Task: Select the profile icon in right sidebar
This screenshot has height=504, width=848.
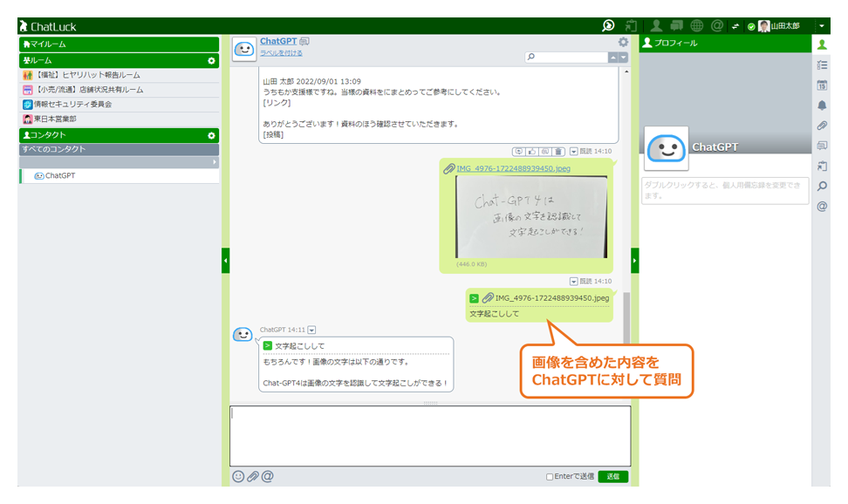Action: click(822, 44)
